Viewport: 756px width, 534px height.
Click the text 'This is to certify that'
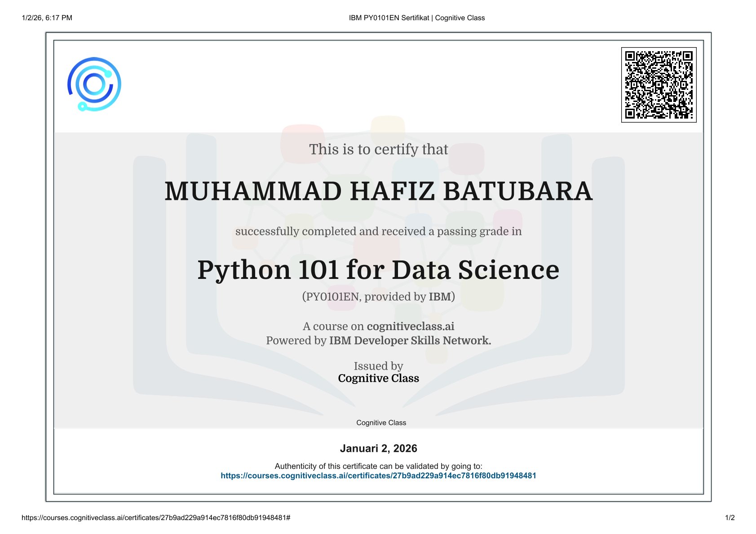(x=378, y=150)
